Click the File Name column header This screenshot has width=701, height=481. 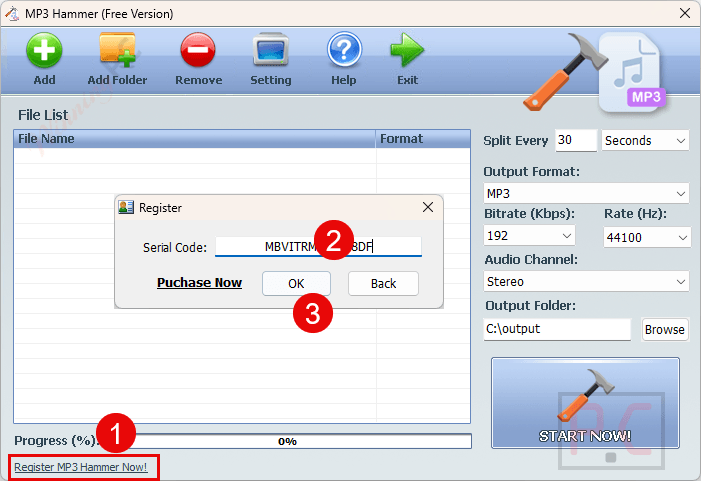coord(194,139)
